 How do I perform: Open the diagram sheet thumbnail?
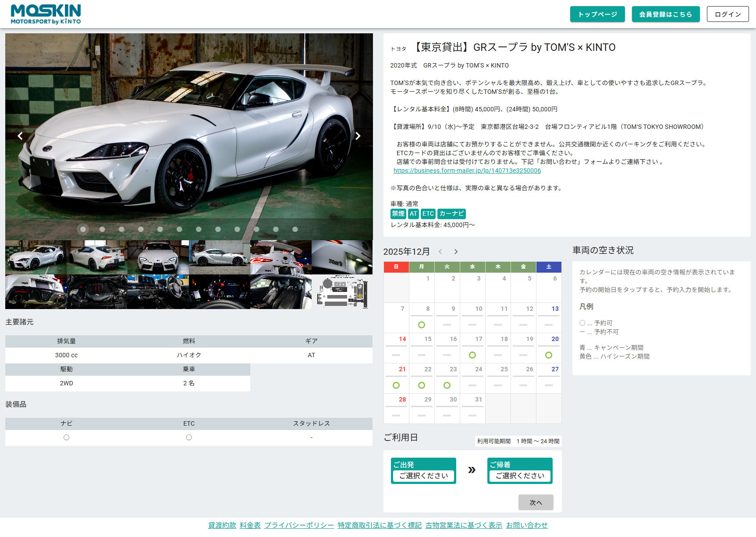click(342, 292)
